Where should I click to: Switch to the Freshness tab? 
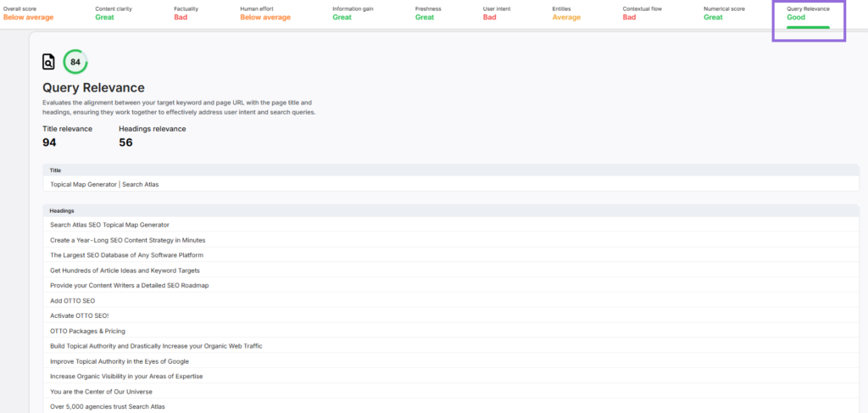[x=428, y=14]
